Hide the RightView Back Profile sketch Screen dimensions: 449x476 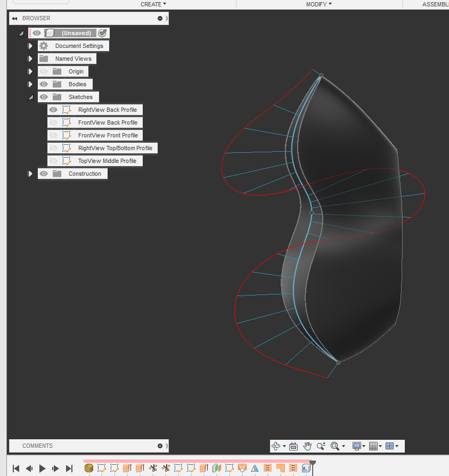(53, 110)
